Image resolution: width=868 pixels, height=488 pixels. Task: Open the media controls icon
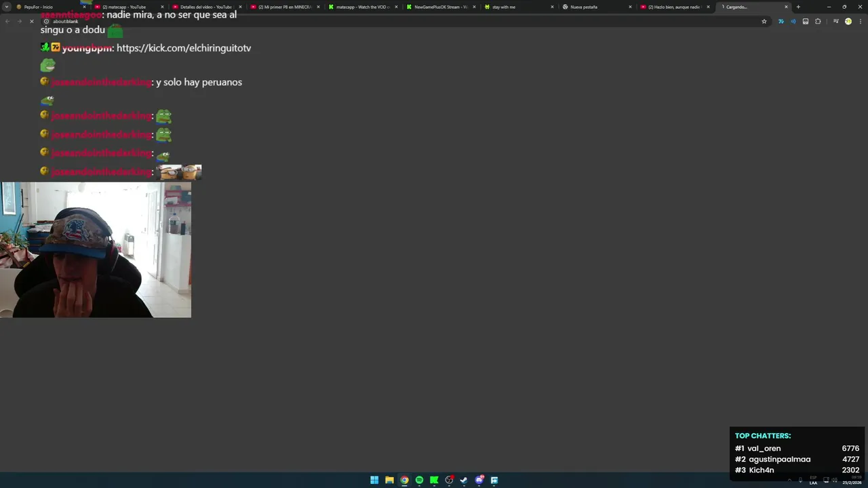tap(835, 21)
